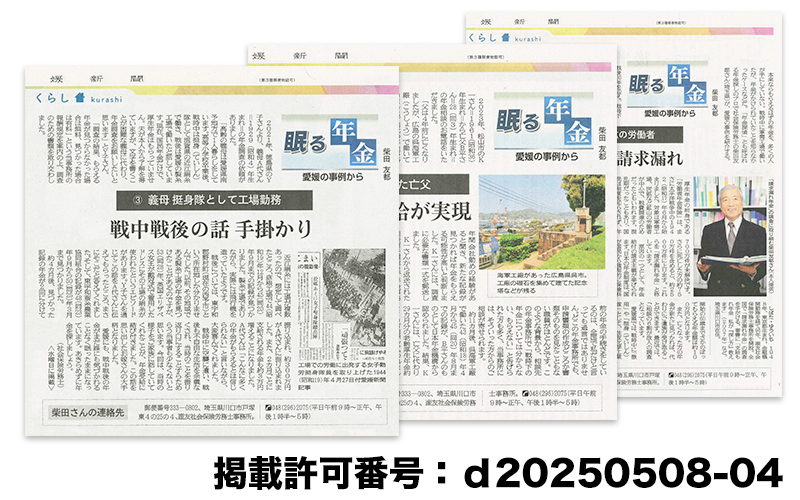Viewport: 800px width, 500px height.
Task: Click the middle clipping headline ending が実現
Action: point(435,212)
